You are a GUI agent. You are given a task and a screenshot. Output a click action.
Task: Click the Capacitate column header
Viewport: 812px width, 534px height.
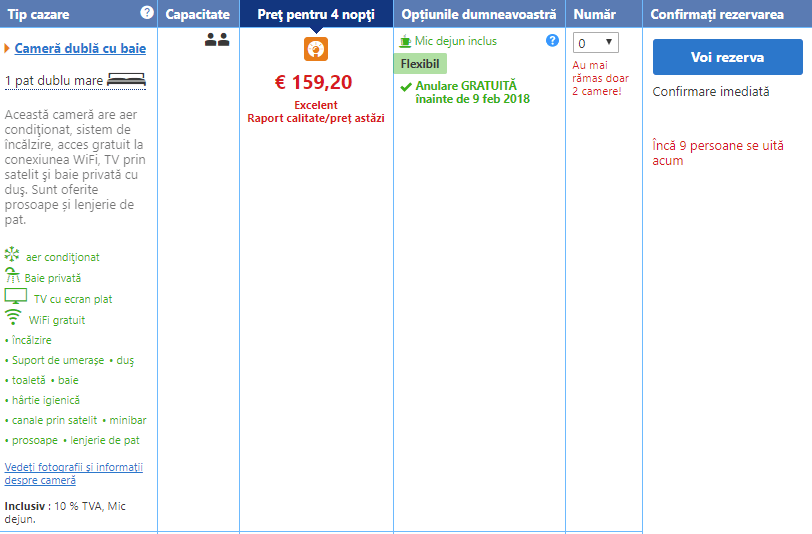pos(198,14)
